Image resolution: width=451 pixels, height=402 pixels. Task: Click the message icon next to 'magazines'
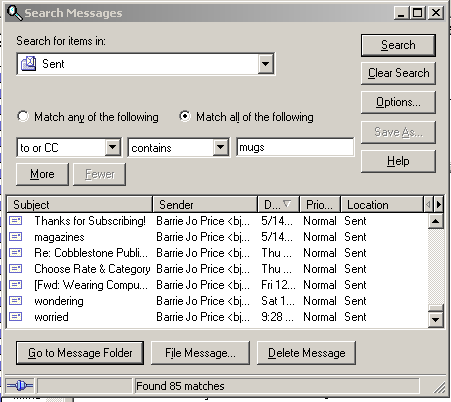point(16,237)
